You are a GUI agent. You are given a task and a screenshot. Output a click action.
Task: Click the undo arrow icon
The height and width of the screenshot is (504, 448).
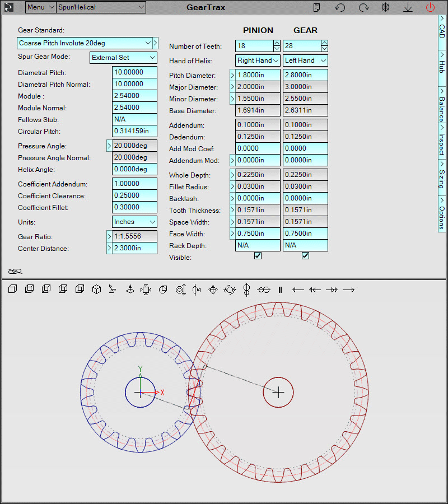(340, 7)
